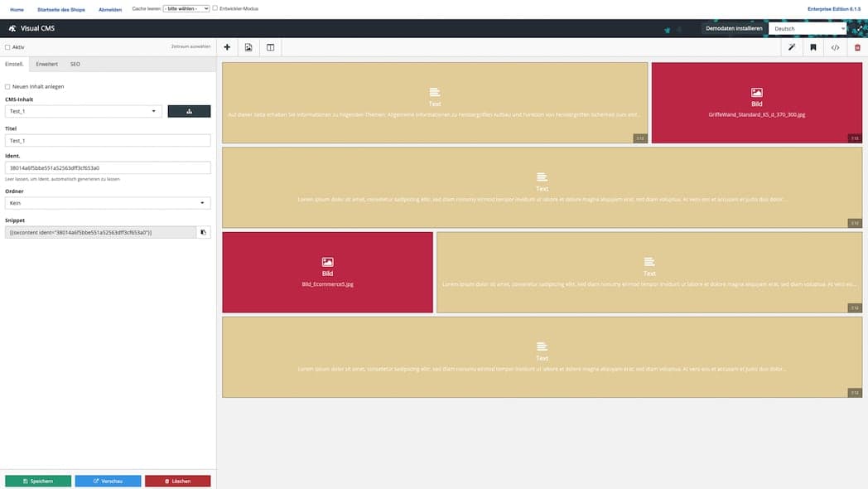Enable the Aktiv checkbox
868x489 pixels.
click(7, 47)
